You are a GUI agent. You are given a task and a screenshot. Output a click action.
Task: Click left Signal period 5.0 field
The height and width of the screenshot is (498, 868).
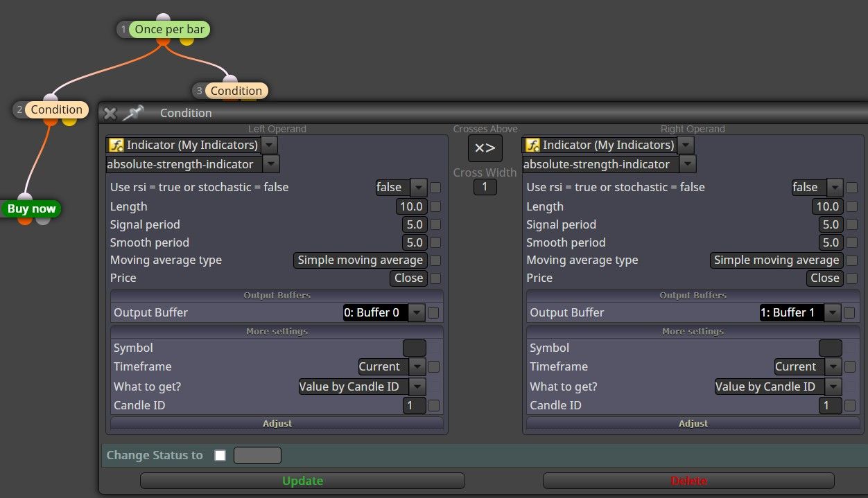pos(415,224)
